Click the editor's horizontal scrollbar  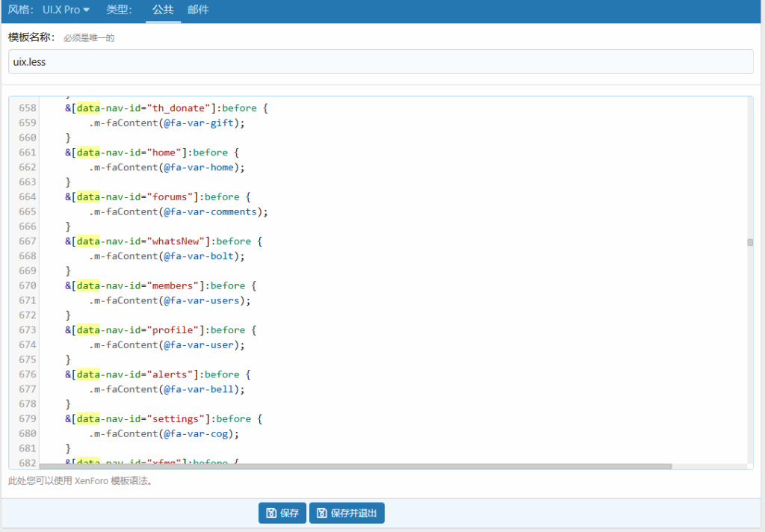[355, 466]
